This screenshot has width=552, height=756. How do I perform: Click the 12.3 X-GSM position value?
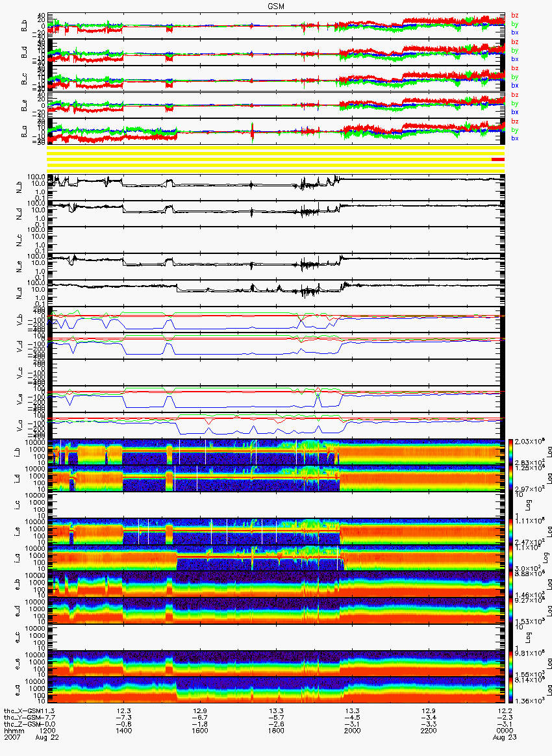pyautogui.click(x=124, y=711)
